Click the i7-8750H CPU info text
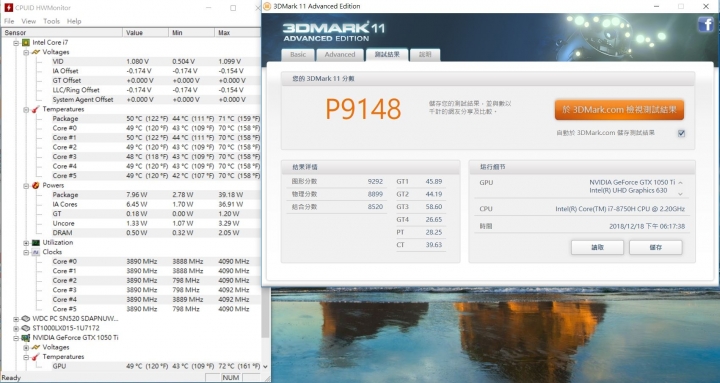This screenshot has height=383, width=720. click(x=620, y=209)
